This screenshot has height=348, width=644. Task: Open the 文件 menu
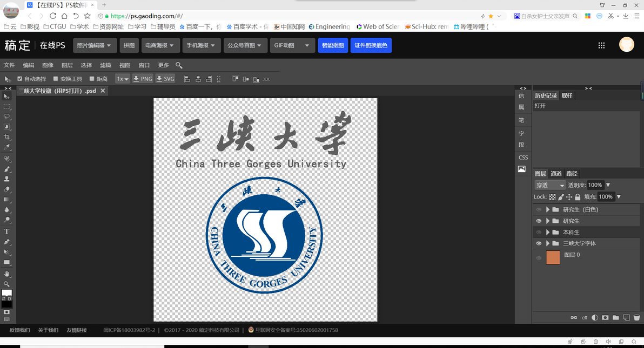click(x=9, y=65)
